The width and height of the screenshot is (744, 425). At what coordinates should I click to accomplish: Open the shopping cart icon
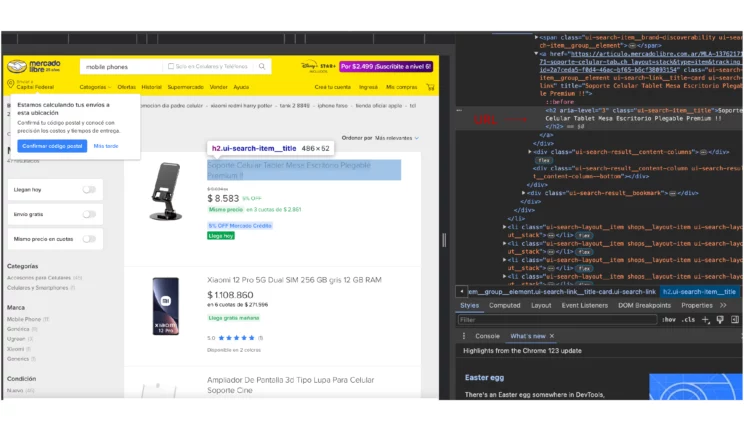430,87
